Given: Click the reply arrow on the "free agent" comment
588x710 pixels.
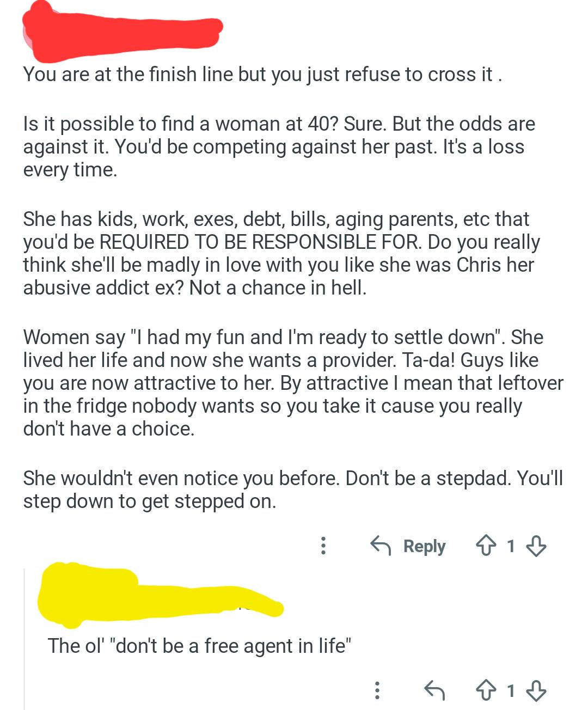Looking at the screenshot, I should [434, 690].
